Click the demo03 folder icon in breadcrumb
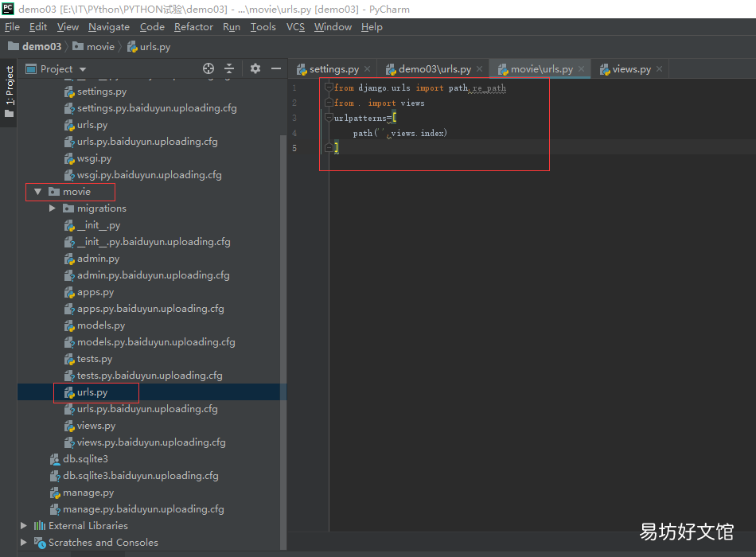Screen dimensions: 756x557 pyautogui.click(x=14, y=46)
